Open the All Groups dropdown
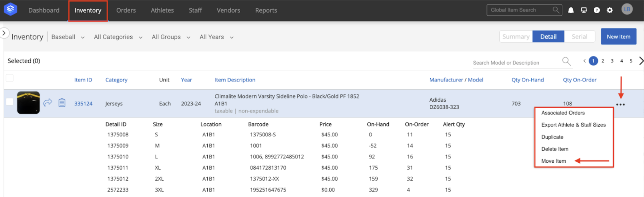The width and height of the screenshot is (644, 197). click(x=171, y=37)
